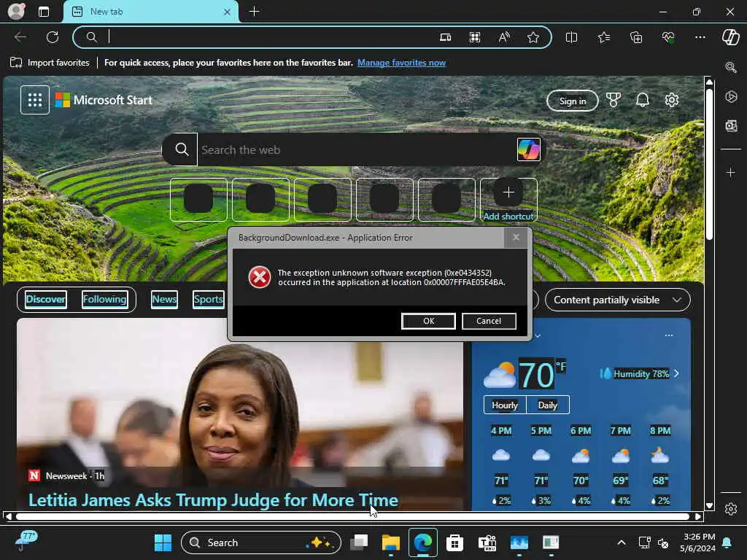Click Copilot icon in web search box
Screen dimensions: 747x560
point(529,149)
